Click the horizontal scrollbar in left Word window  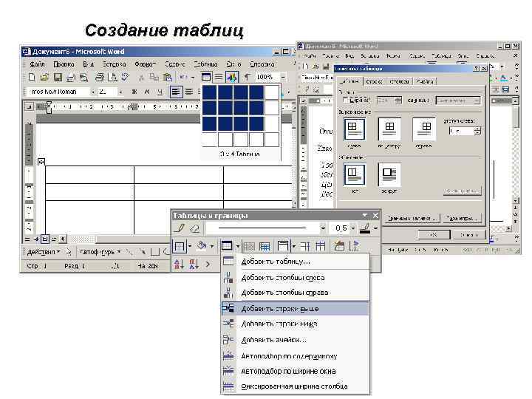click(x=115, y=239)
